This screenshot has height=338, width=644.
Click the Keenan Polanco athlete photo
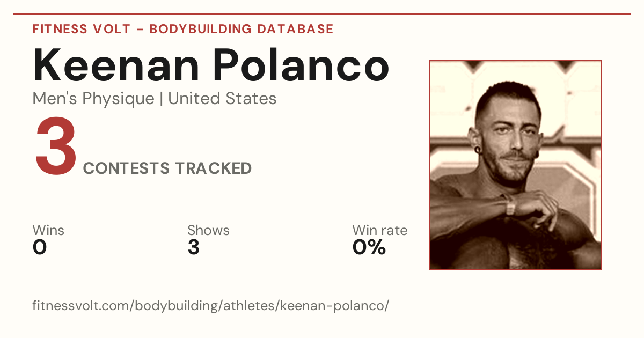coord(515,165)
